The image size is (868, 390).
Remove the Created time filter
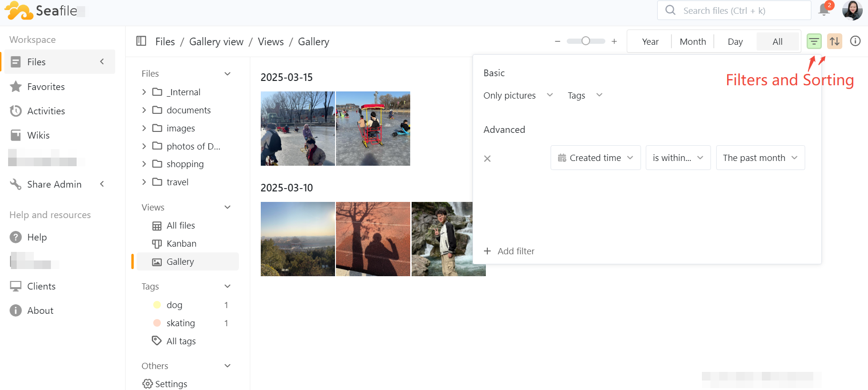pyautogui.click(x=487, y=159)
